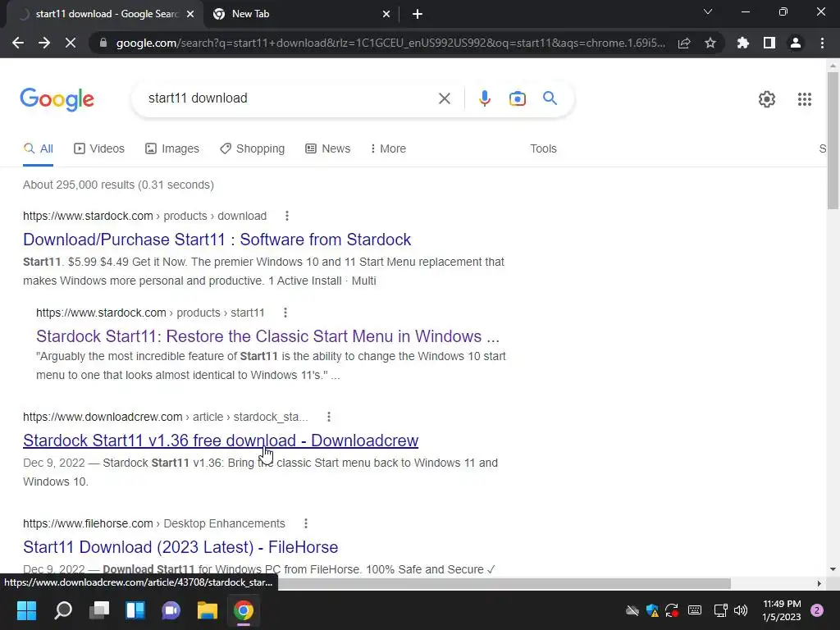
Task: Open the volume control in tray
Action: point(741,610)
